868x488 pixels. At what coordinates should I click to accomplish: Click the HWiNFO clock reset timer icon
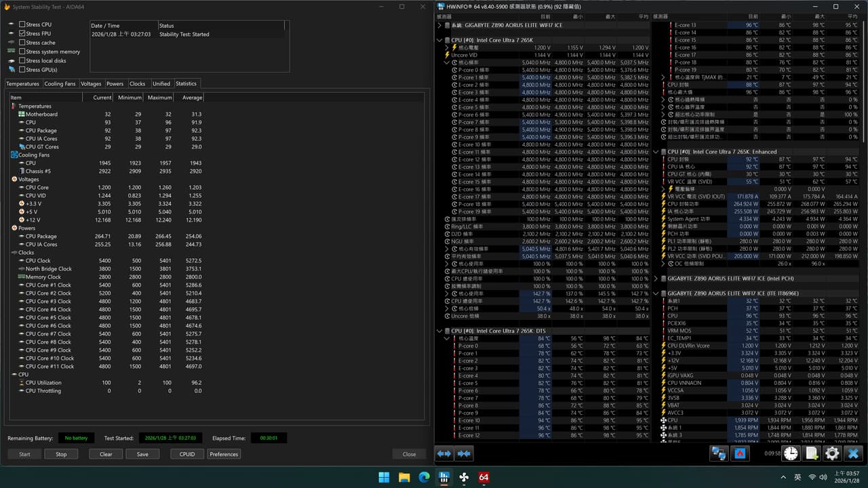point(791,453)
